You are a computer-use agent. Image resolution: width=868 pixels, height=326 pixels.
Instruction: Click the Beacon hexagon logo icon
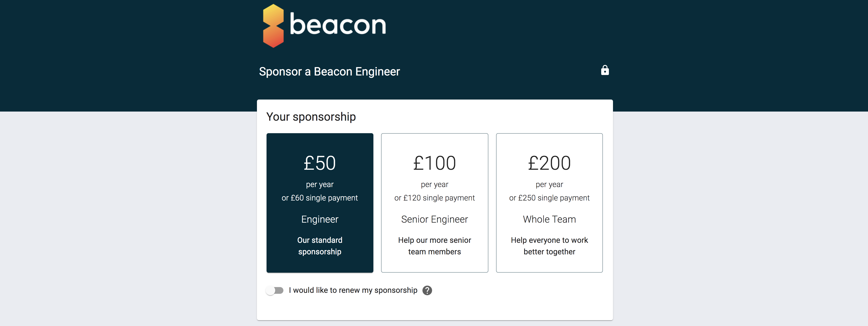[x=273, y=26]
